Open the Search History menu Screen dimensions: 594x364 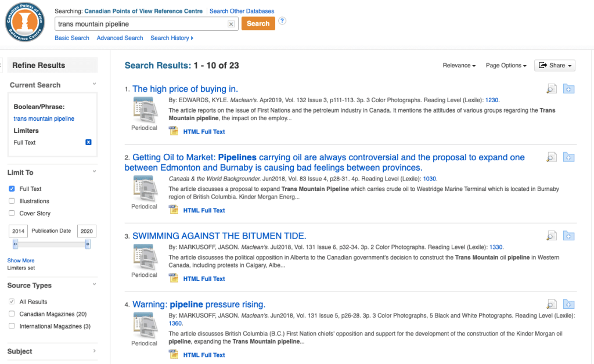click(x=171, y=38)
